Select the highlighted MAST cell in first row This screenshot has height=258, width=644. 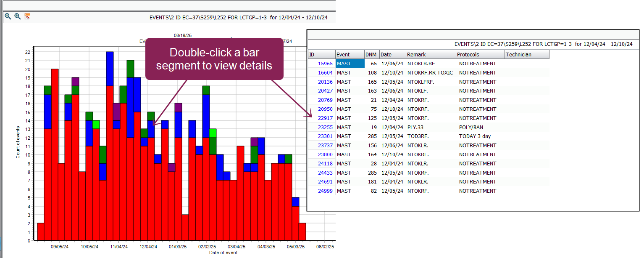[x=350, y=64]
